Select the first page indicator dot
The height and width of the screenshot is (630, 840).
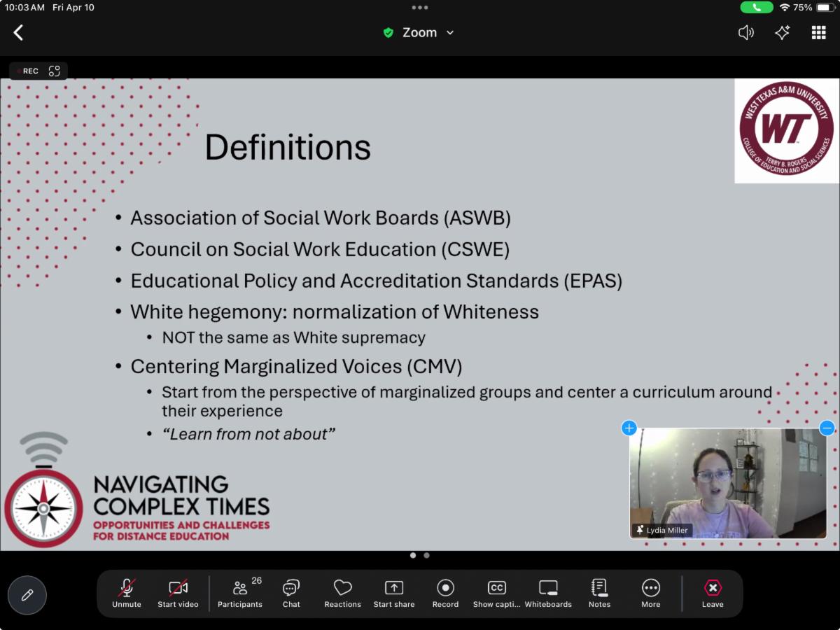point(413,555)
